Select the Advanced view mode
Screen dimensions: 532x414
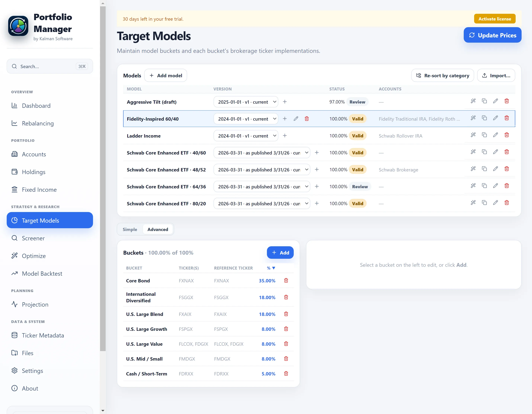click(x=158, y=229)
